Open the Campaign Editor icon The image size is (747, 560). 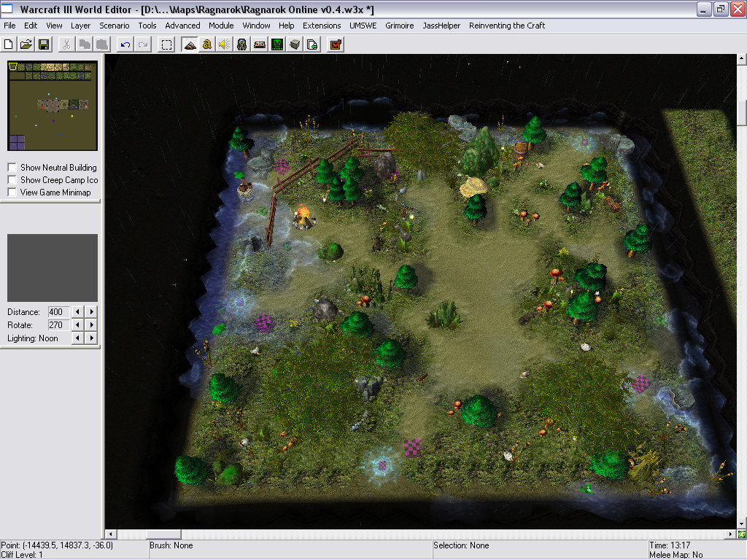(x=260, y=44)
